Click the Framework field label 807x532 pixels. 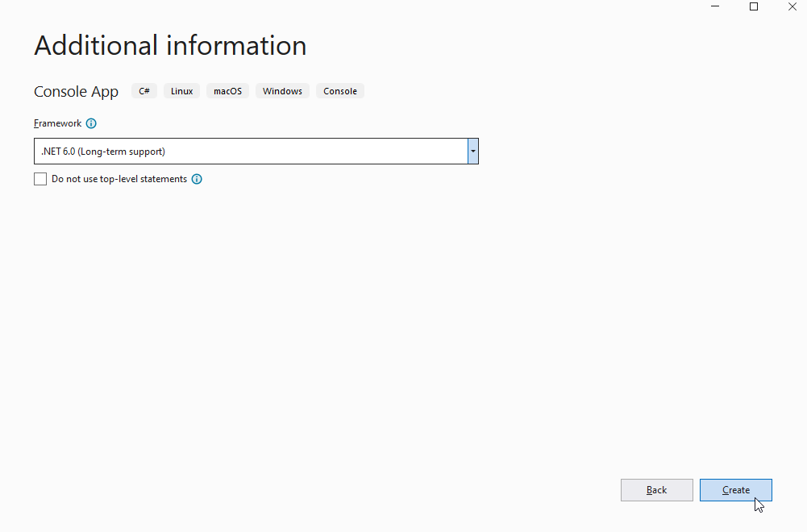pyautogui.click(x=57, y=123)
